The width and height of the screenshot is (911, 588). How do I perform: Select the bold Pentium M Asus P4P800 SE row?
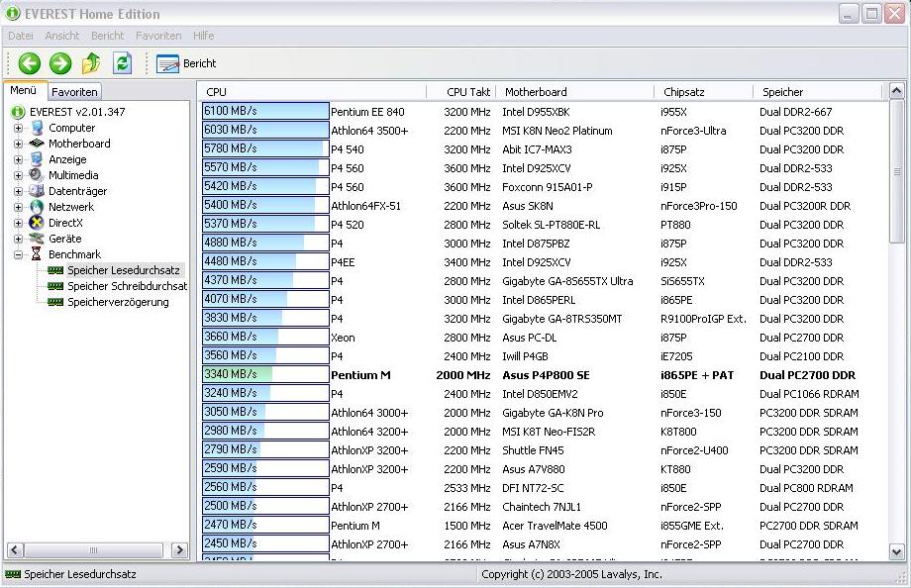click(x=545, y=375)
